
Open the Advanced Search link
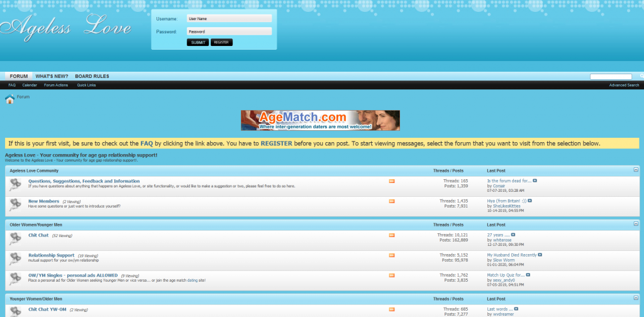(x=624, y=85)
